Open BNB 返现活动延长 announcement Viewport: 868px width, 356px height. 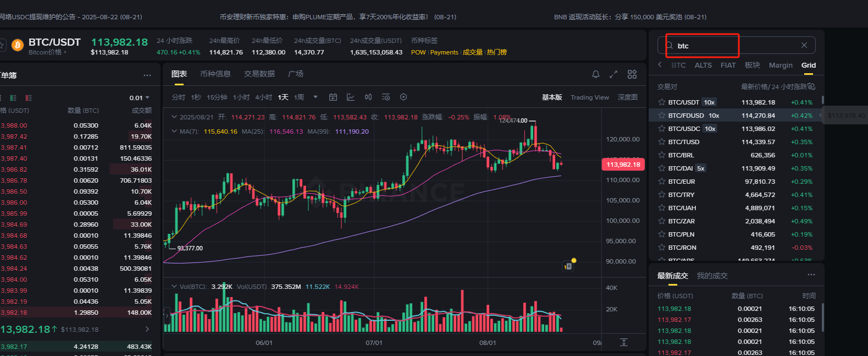630,17
